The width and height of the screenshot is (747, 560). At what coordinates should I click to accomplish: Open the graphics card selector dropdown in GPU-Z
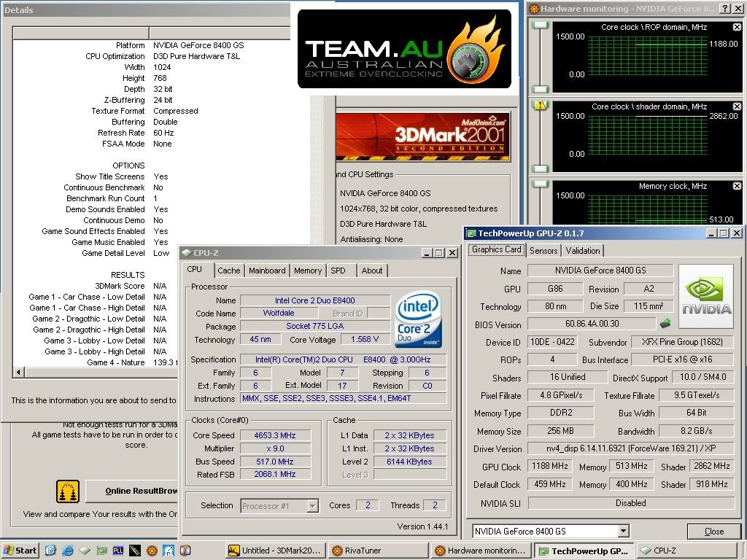click(623, 531)
